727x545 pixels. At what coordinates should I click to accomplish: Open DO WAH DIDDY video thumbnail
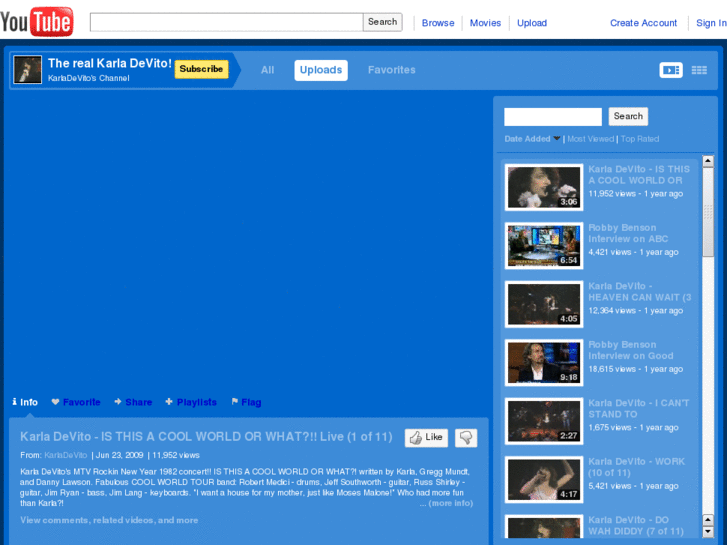tap(544, 526)
